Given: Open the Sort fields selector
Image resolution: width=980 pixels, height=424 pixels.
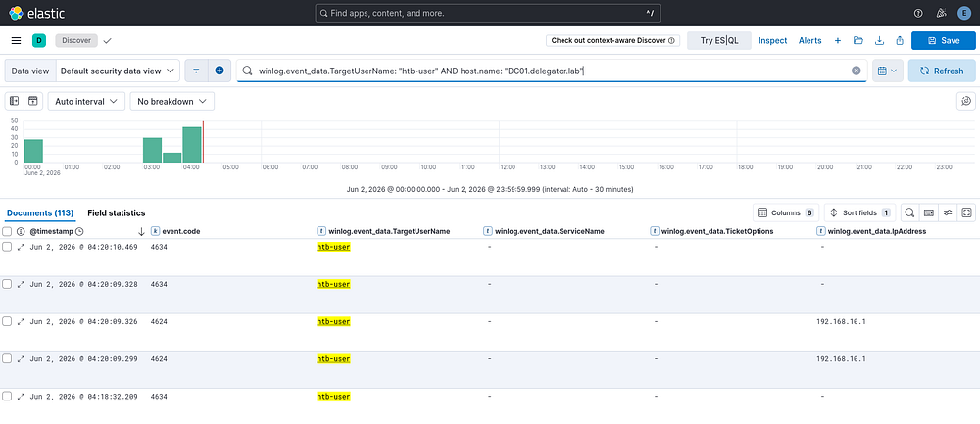Looking at the screenshot, I should pyautogui.click(x=860, y=212).
